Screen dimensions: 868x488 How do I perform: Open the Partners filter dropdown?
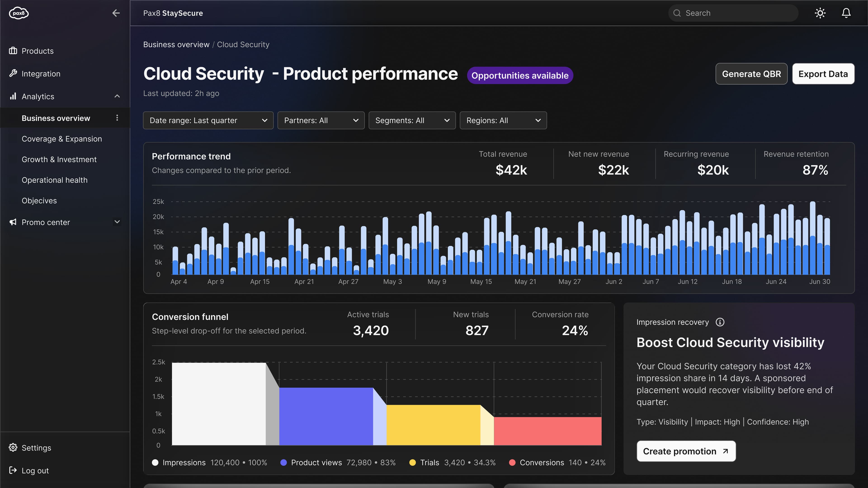click(321, 121)
